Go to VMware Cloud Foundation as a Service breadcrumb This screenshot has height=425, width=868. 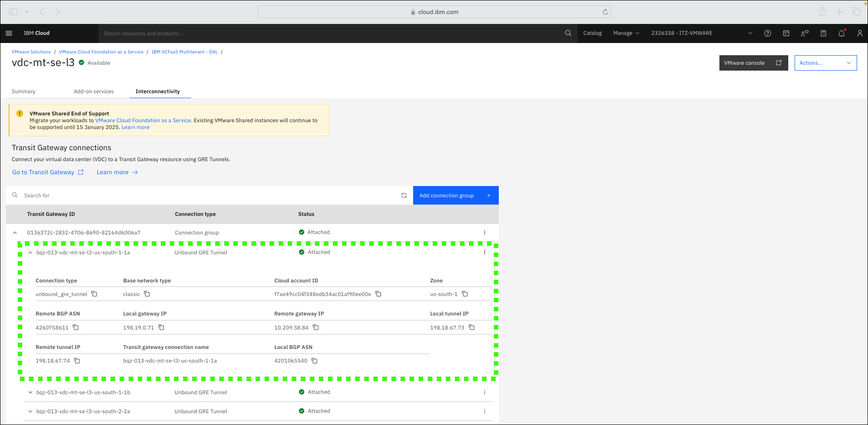[x=101, y=52]
